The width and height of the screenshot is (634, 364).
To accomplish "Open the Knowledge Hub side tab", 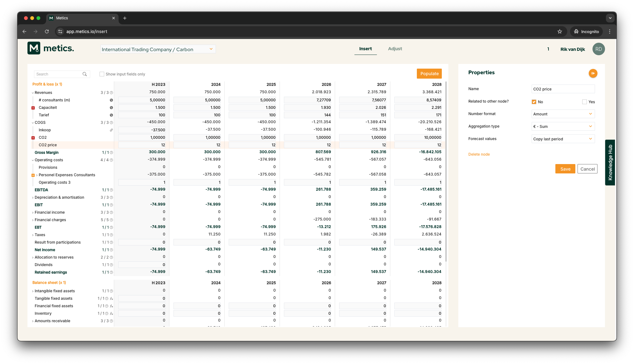I will pyautogui.click(x=610, y=163).
